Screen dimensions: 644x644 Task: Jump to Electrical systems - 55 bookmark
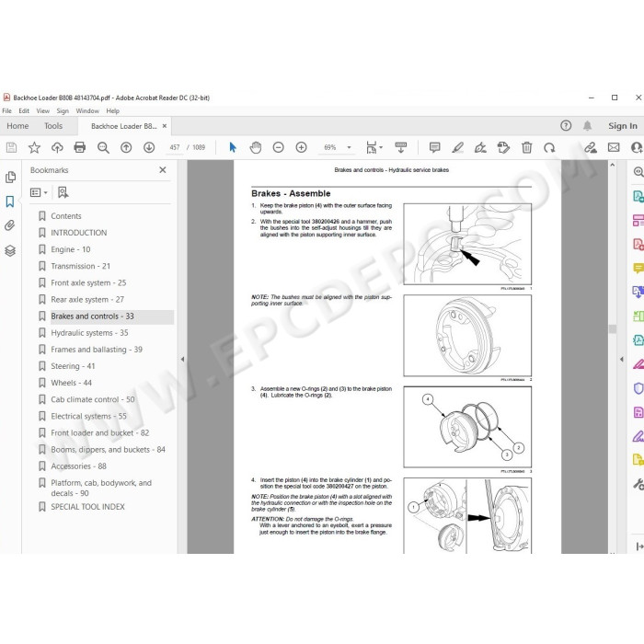tap(88, 416)
